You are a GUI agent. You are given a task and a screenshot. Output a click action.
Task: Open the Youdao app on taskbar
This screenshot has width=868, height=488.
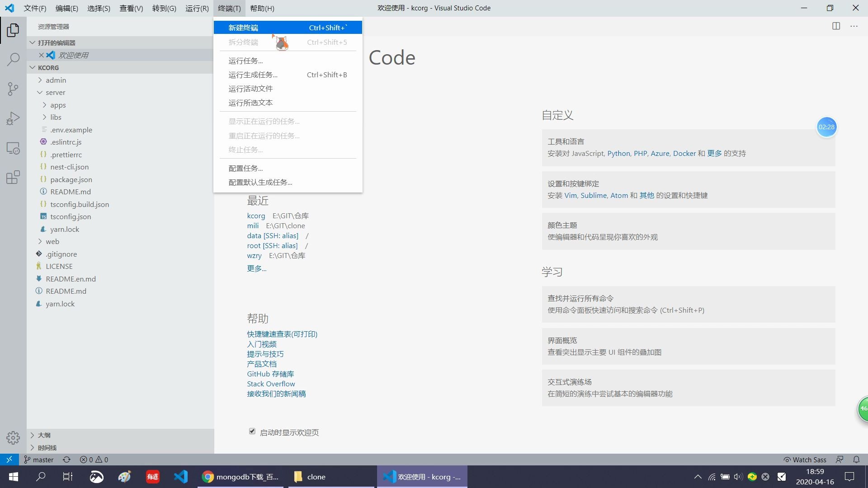(152, 477)
